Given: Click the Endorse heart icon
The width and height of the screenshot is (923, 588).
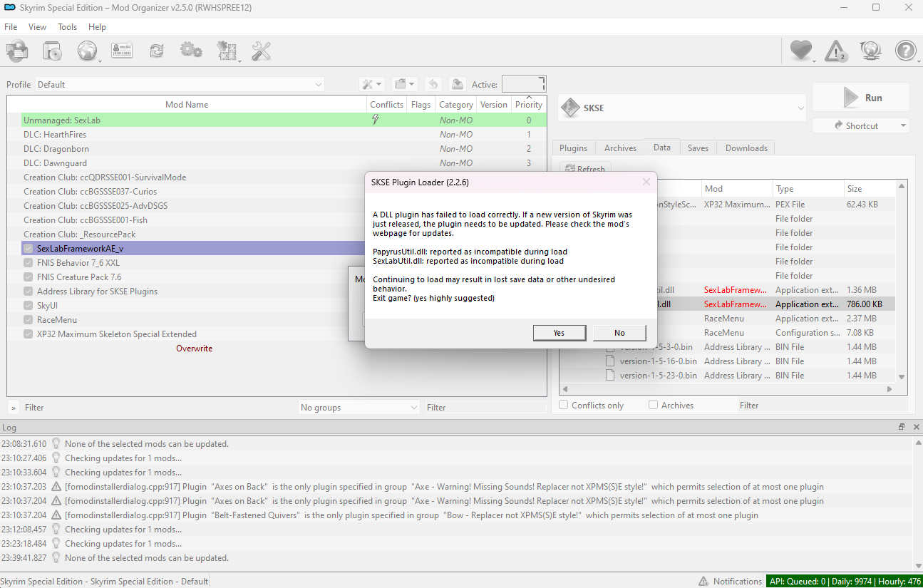Looking at the screenshot, I should (x=801, y=51).
